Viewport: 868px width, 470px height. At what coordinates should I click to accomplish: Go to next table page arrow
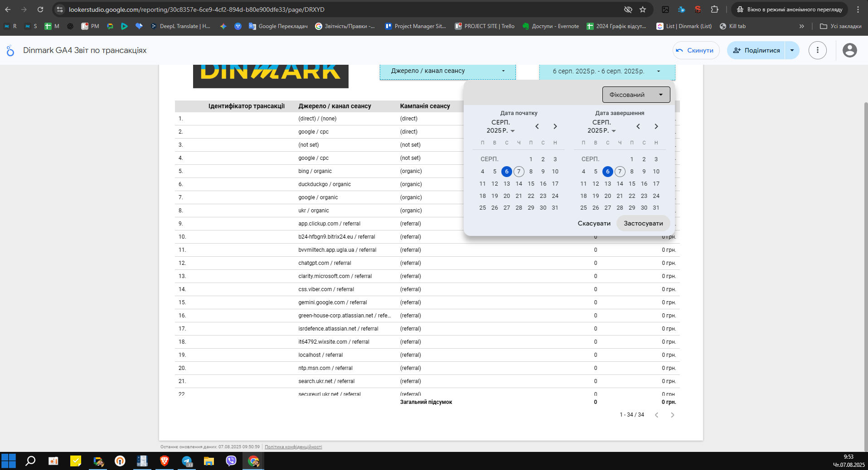tap(673, 415)
